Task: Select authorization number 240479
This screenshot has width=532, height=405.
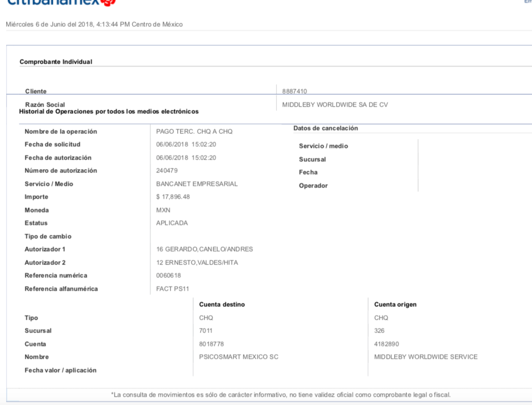Action: [x=167, y=171]
